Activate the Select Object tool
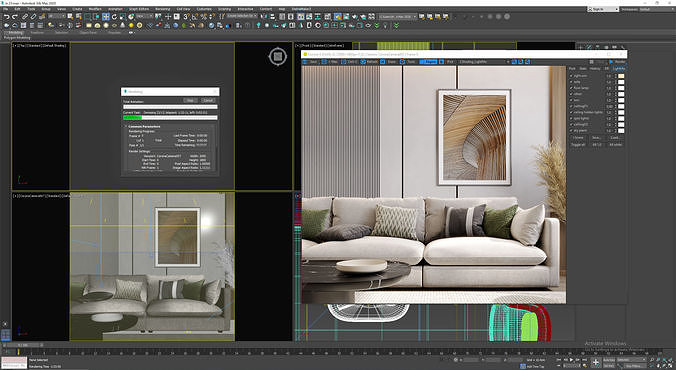This screenshot has width=676, height=370. point(71,16)
